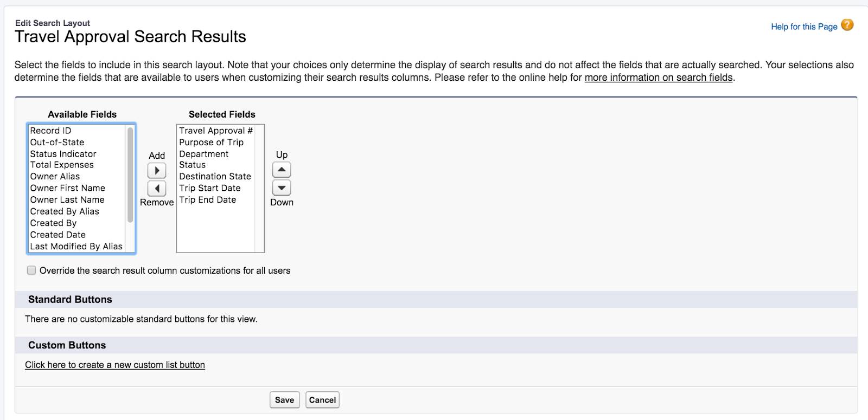The height and width of the screenshot is (420, 868).
Task: Open the Help for this Page link
Action: tap(804, 27)
